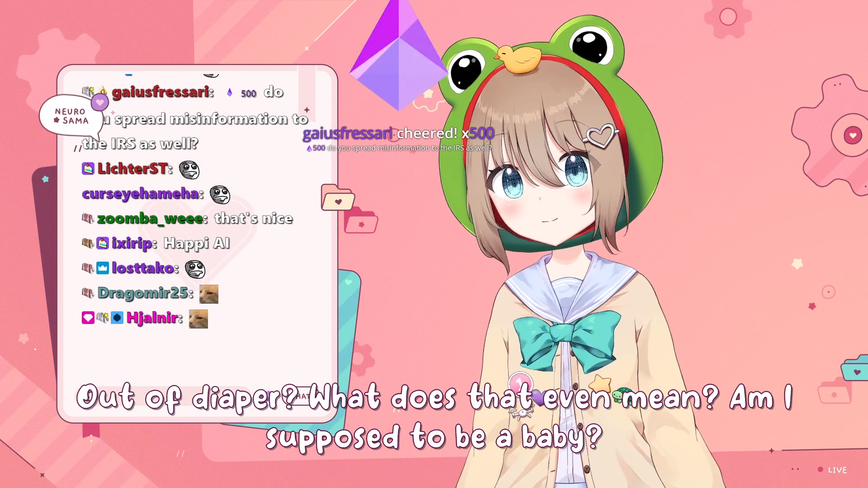Click the cat emote beside Dragomir25
868x488 pixels.
pos(209,294)
